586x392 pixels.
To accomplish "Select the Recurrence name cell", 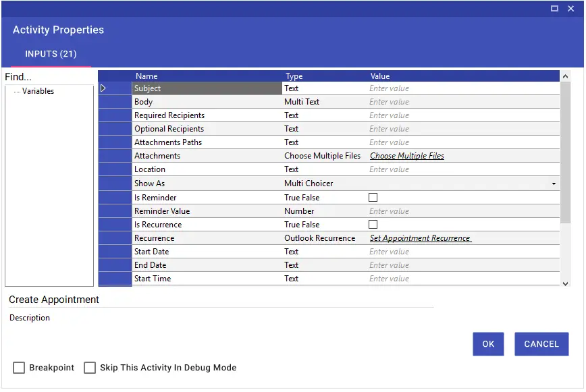I will point(207,238).
